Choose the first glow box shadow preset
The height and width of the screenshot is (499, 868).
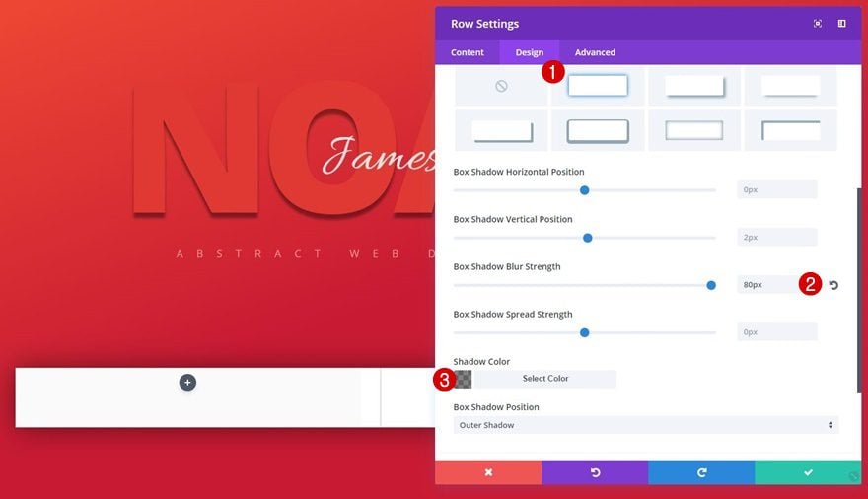tap(598, 87)
